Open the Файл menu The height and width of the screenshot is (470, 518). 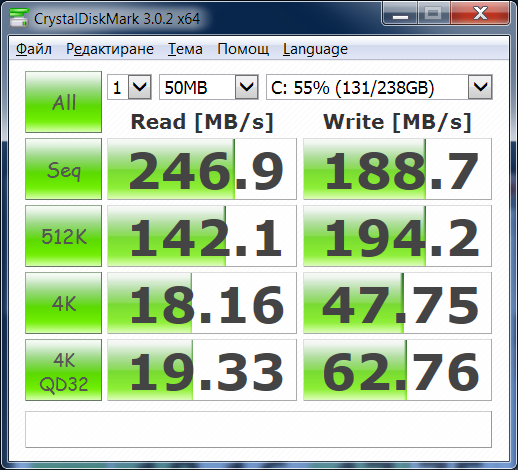(34, 49)
